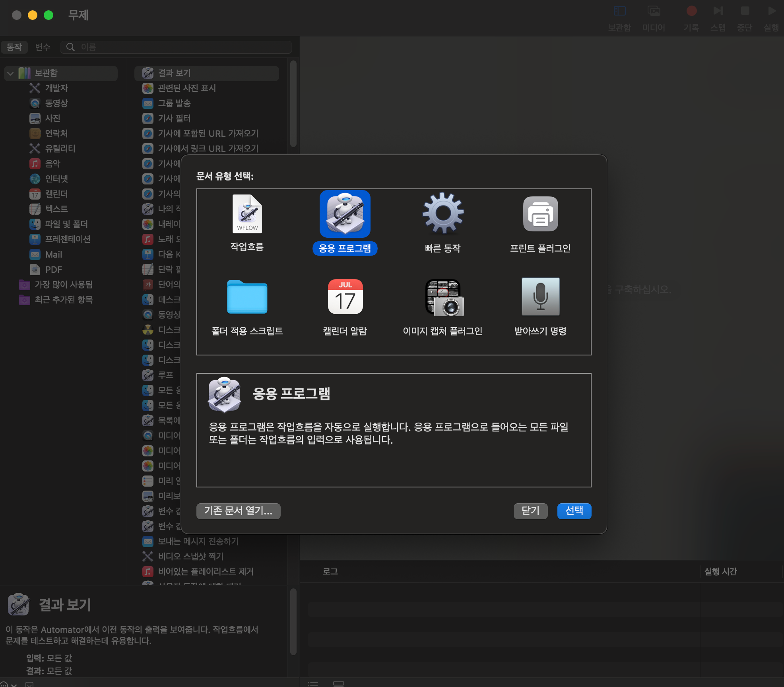
Task: Switch to the 동작 tab
Action: [x=14, y=47]
